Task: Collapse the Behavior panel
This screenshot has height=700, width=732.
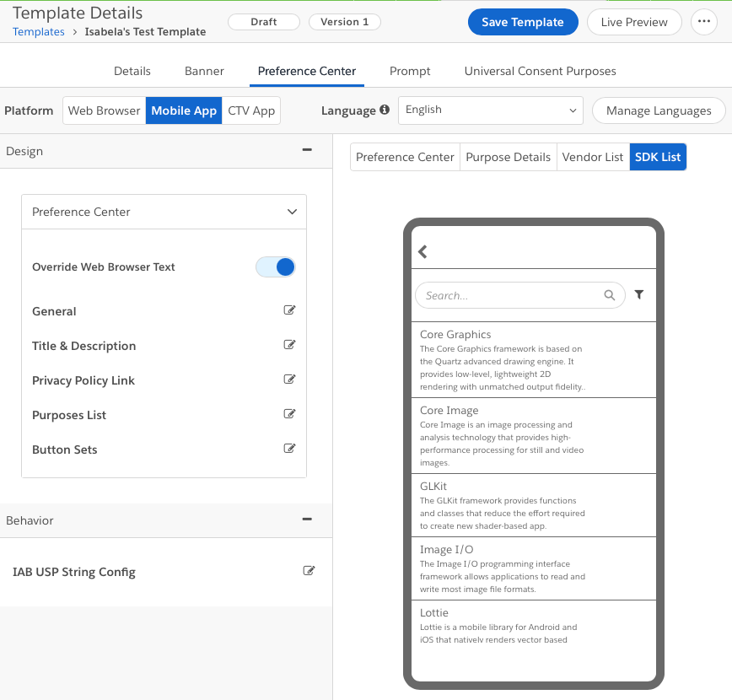Action: (x=307, y=520)
